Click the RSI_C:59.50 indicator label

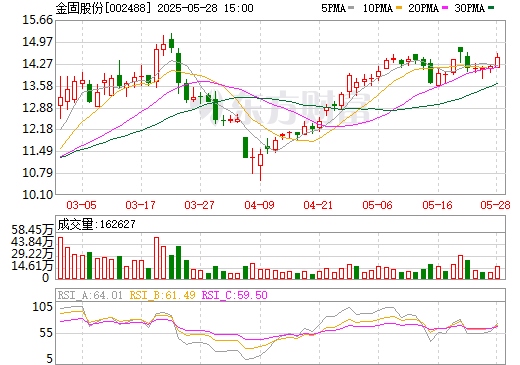point(235,295)
